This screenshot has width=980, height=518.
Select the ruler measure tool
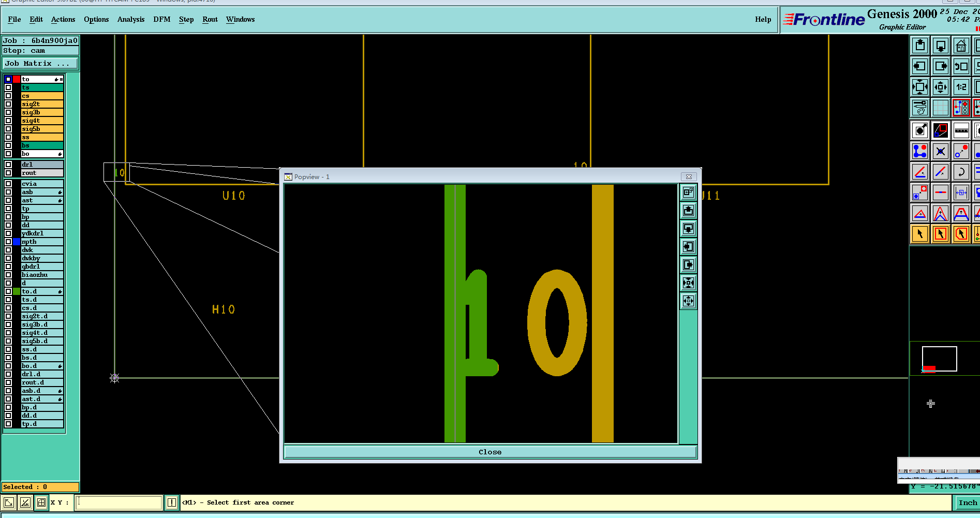961,130
